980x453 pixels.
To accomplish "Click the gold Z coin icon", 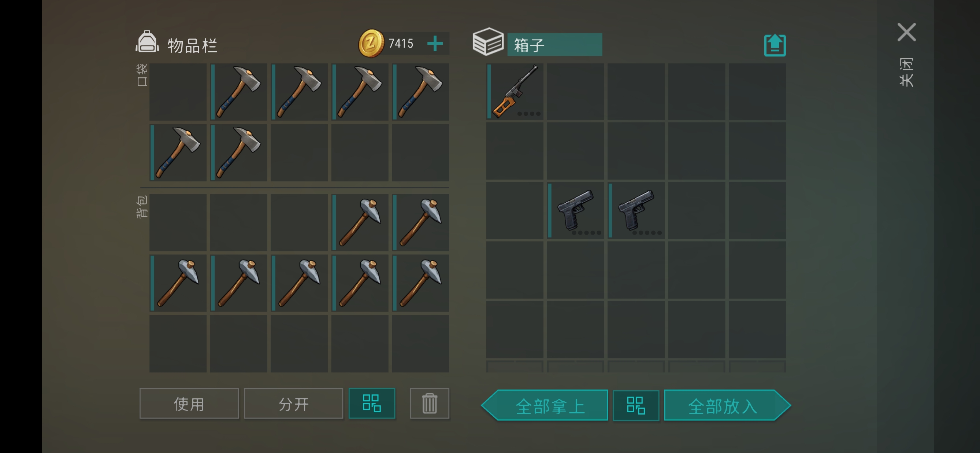I will coord(371,43).
